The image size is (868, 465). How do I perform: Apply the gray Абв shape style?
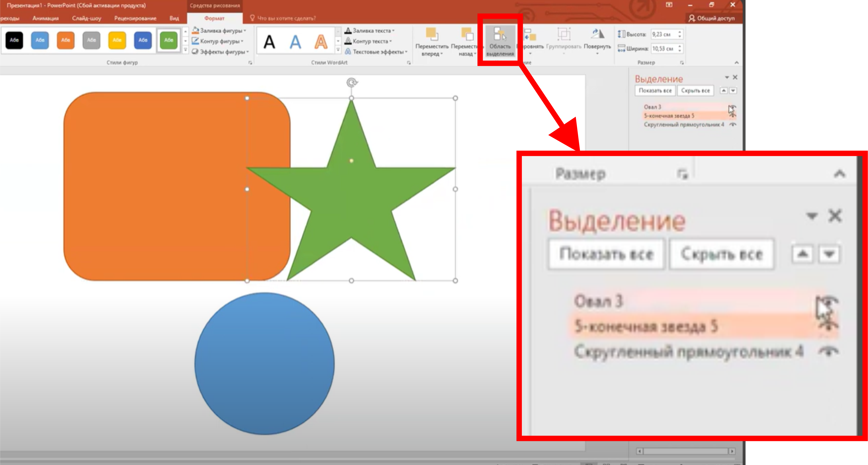point(91,40)
